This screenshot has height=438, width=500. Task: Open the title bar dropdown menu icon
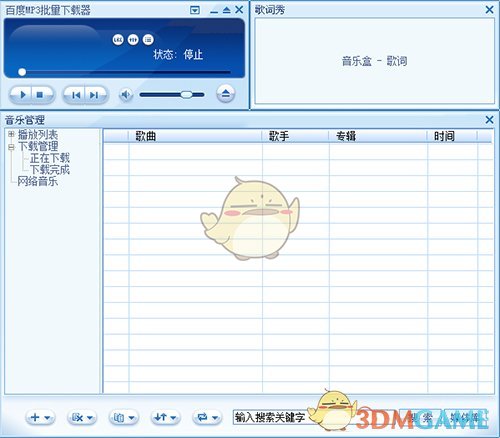195,10
